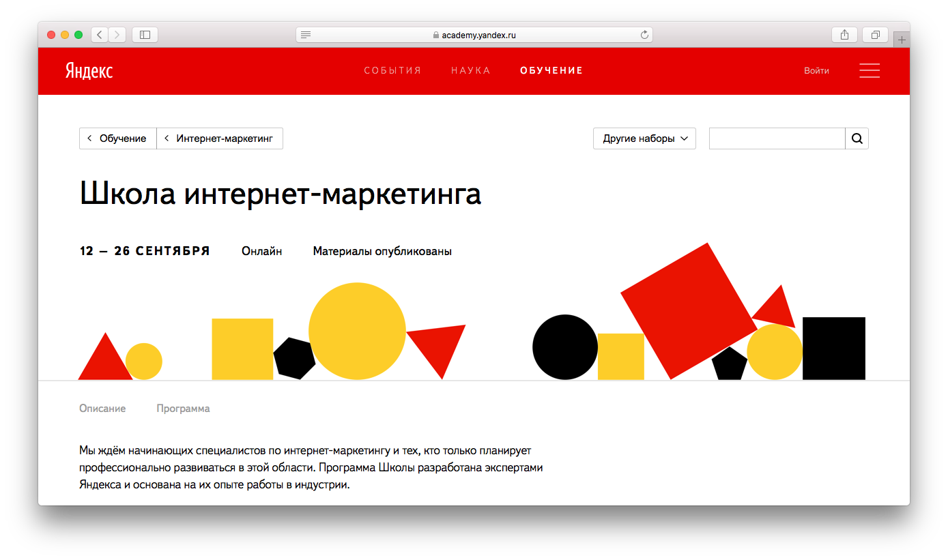Screen dimensions: 948x560
Task: Open the hamburger menu in red header
Action: tap(869, 71)
